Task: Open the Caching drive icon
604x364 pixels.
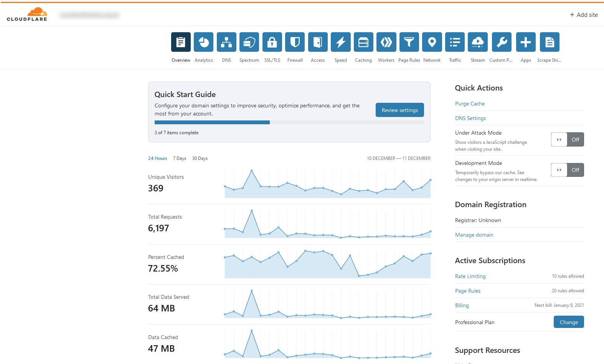Action: click(363, 42)
